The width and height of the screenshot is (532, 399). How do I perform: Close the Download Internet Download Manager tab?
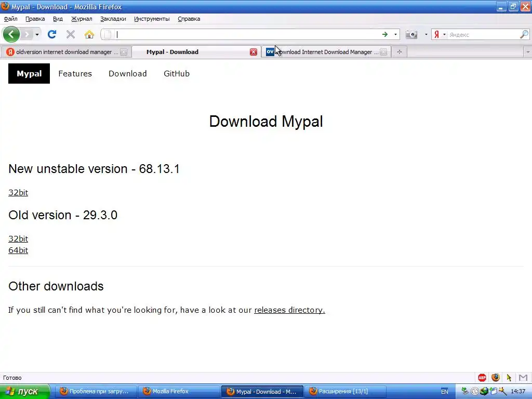383,52
